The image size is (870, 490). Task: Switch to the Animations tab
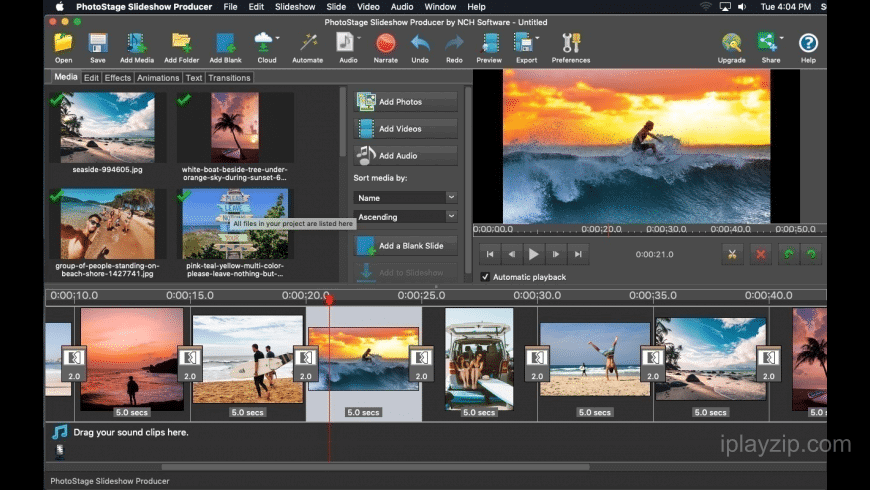[158, 78]
